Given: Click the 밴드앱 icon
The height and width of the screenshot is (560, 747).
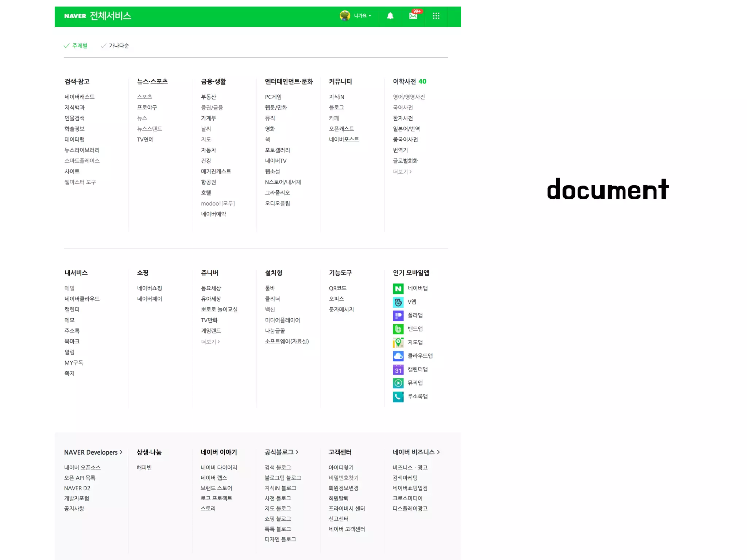Looking at the screenshot, I should click(x=398, y=329).
